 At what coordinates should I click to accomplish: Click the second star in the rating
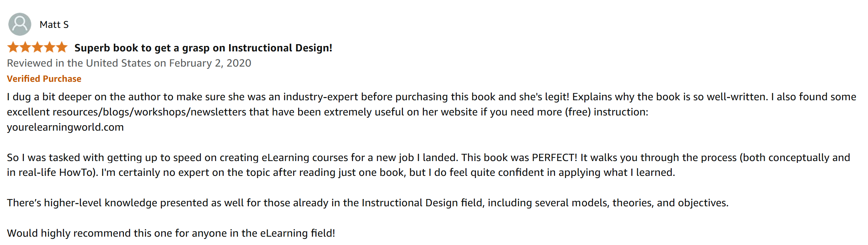coord(25,47)
